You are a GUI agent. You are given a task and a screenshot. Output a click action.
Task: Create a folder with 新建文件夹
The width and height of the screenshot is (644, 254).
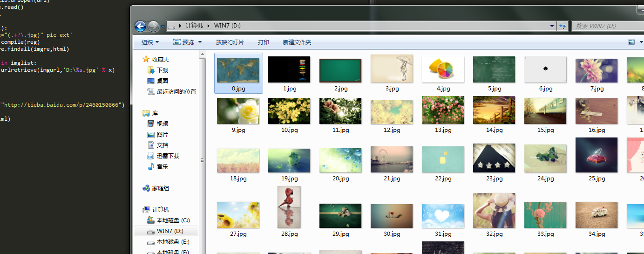[x=297, y=42]
